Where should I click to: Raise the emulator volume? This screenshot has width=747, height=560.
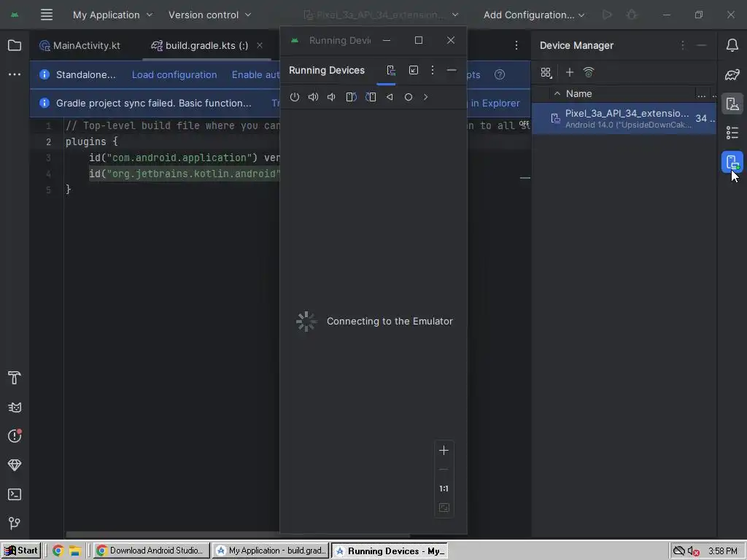[313, 97]
